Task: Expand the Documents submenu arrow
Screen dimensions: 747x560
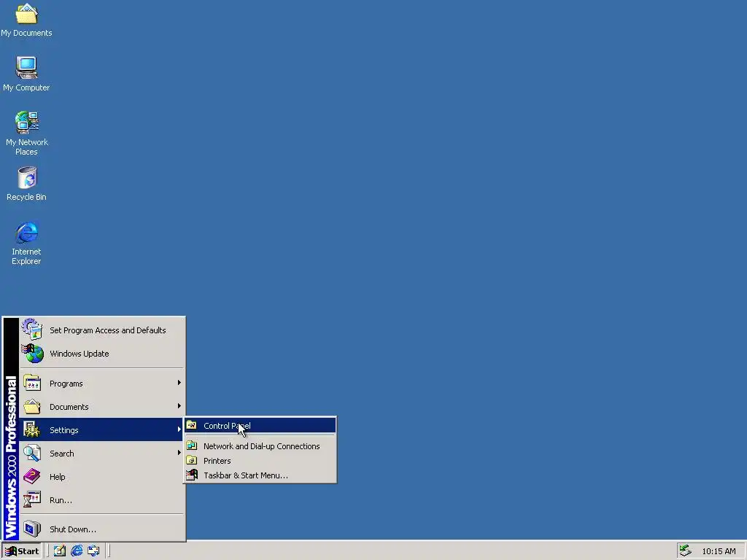Action: pyautogui.click(x=179, y=406)
